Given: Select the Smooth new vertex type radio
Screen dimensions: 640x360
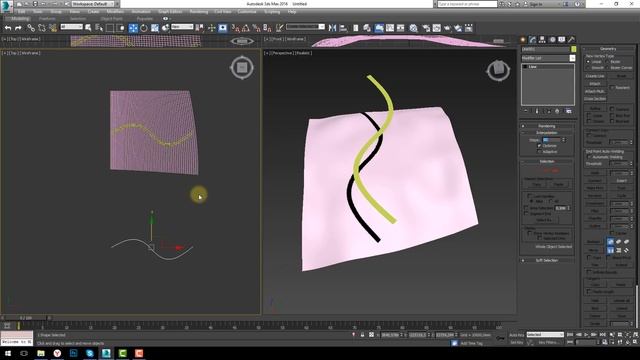Looking at the screenshot, I should pos(588,67).
